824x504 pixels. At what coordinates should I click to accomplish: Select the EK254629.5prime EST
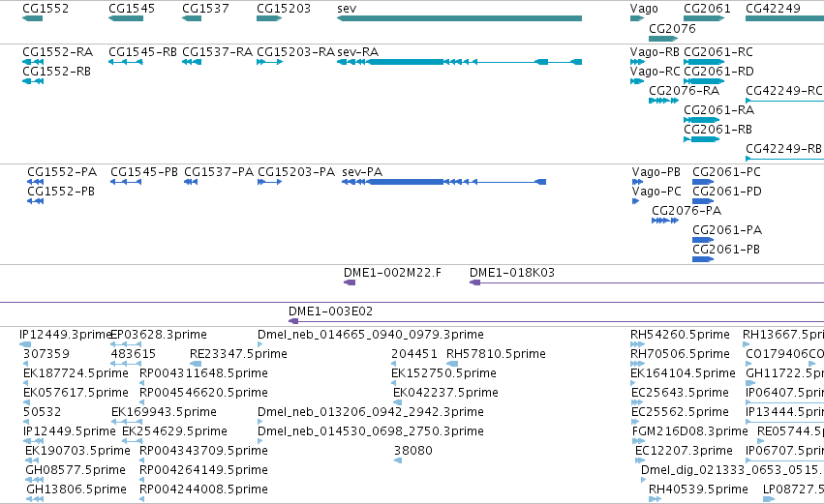click(133, 441)
